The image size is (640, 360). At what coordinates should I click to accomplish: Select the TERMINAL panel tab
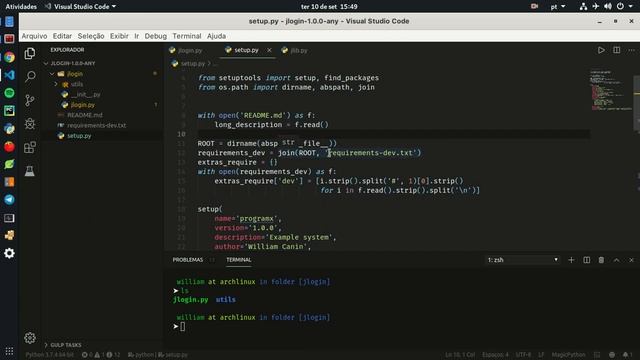[x=239, y=260]
